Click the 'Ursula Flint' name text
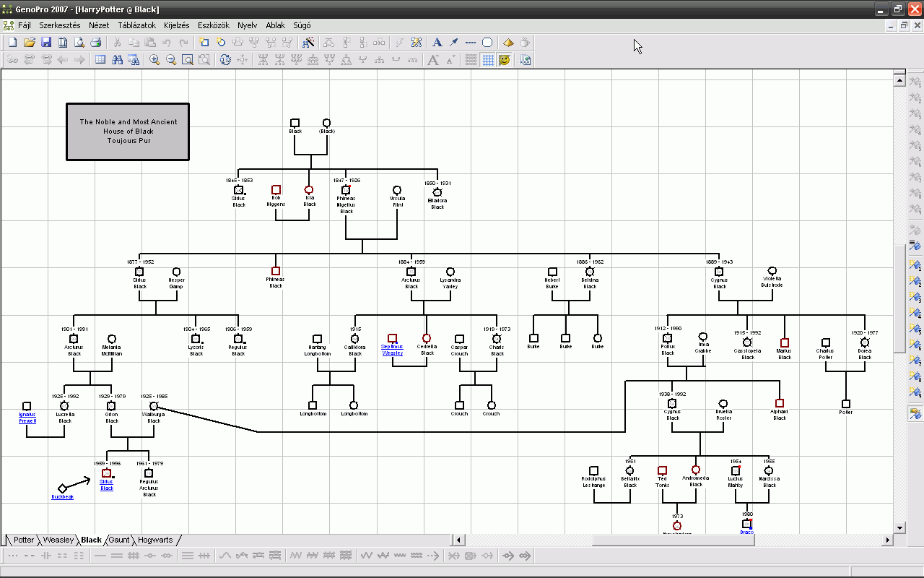The height and width of the screenshot is (578, 924). point(397,202)
